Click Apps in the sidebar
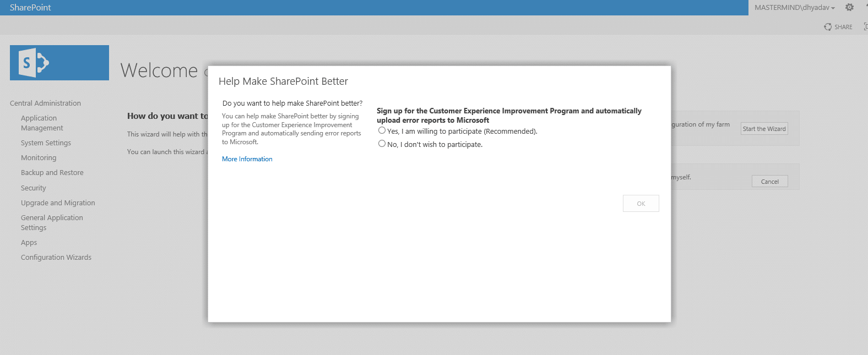 (x=29, y=243)
